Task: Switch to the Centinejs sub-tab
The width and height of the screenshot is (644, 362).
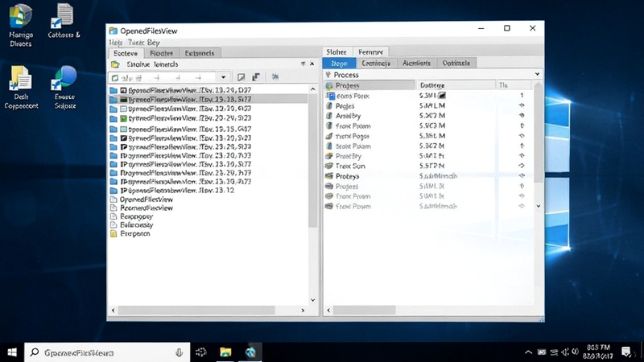Action: tap(376, 63)
